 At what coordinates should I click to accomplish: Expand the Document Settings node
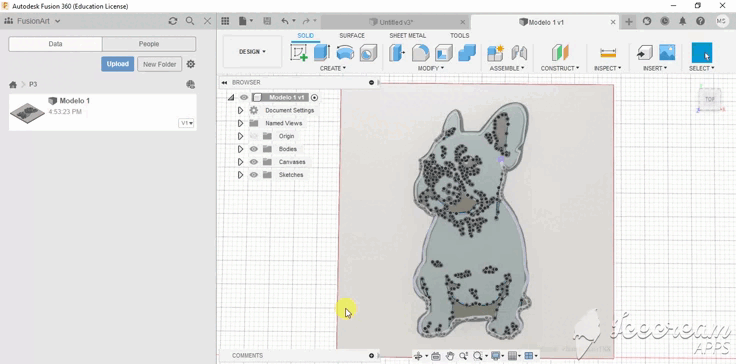[x=240, y=110]
